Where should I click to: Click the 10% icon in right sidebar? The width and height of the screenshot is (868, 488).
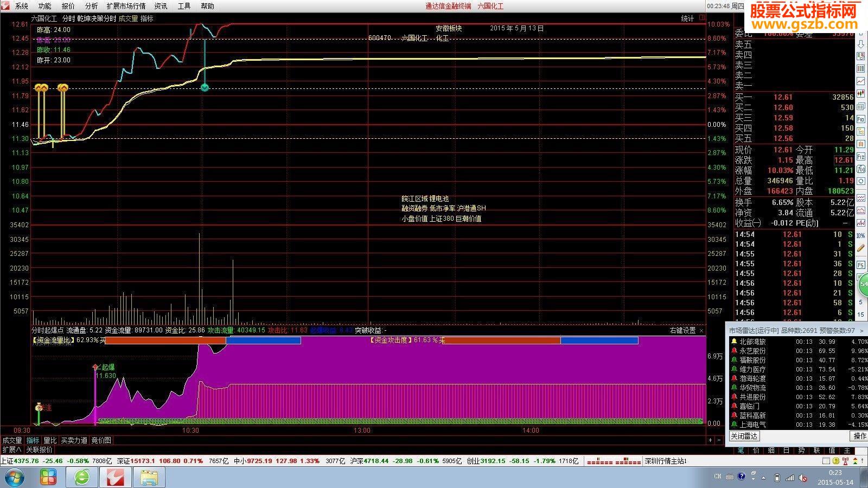pyautogui.click(x=861, y=235)
